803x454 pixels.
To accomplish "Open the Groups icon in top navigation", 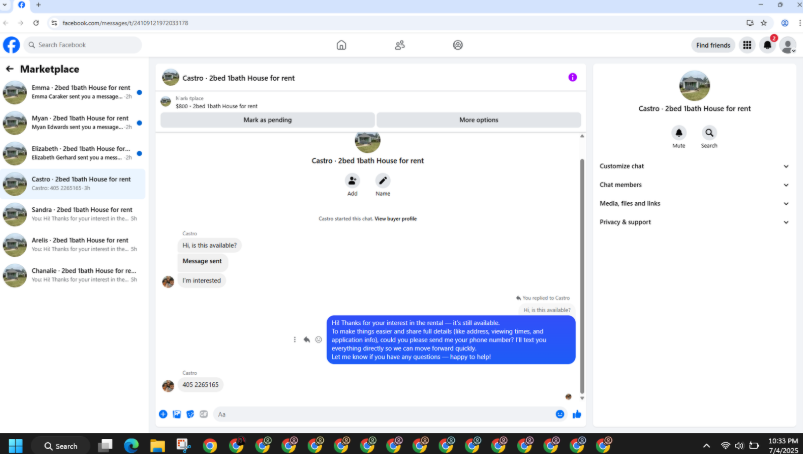I will 458,45.
